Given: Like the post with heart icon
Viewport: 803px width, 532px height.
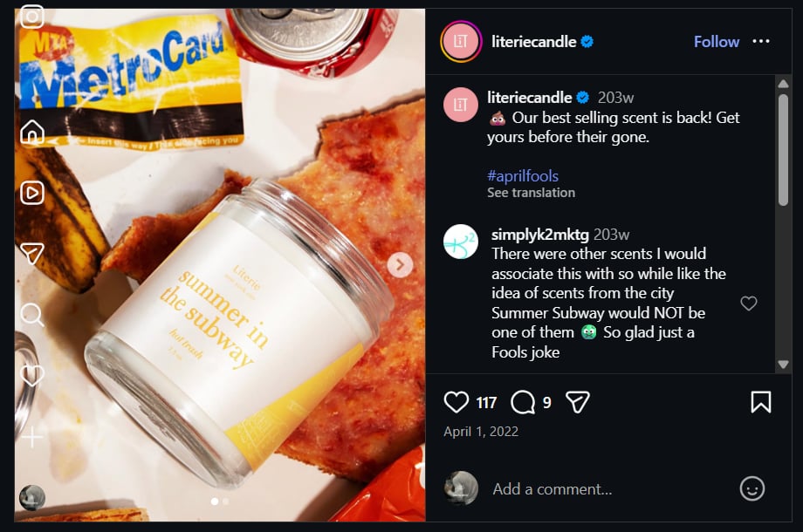Looking at the screenshot, I should pyautogui.click(x=456, y=401).
